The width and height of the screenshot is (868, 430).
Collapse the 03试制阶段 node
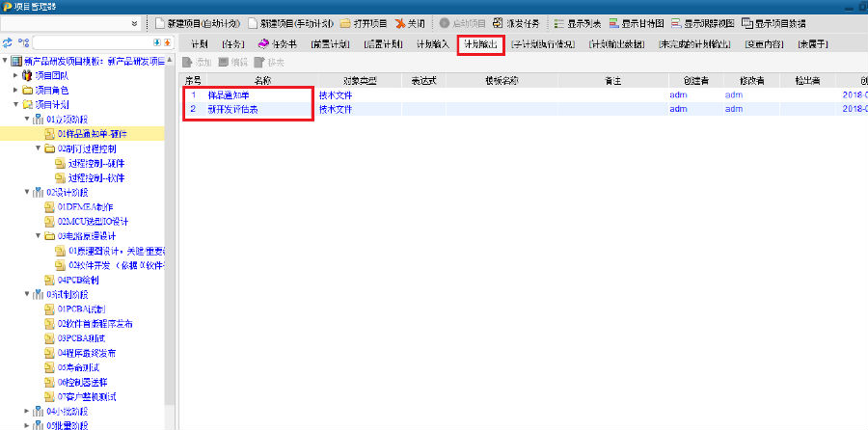coord(27,294)
